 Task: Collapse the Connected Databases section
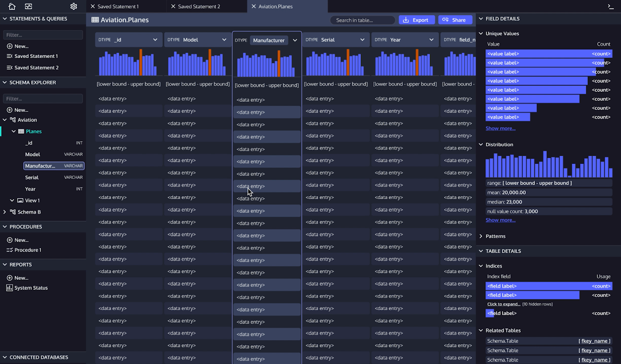(5, 357)
